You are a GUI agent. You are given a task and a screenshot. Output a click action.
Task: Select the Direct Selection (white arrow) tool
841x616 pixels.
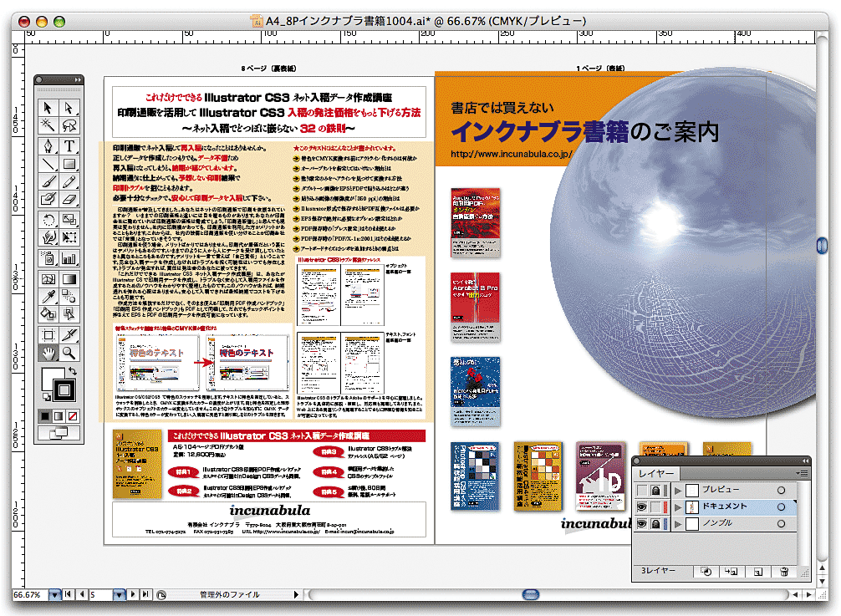[x=69, y=108]
